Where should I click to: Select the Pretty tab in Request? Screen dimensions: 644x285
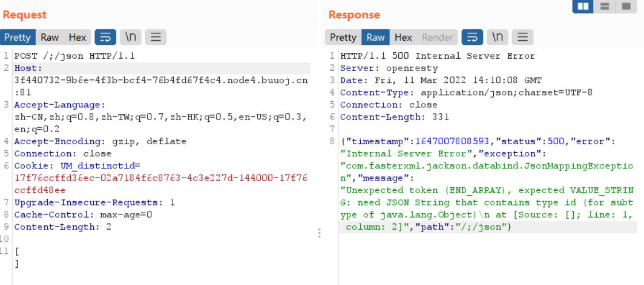17,37
